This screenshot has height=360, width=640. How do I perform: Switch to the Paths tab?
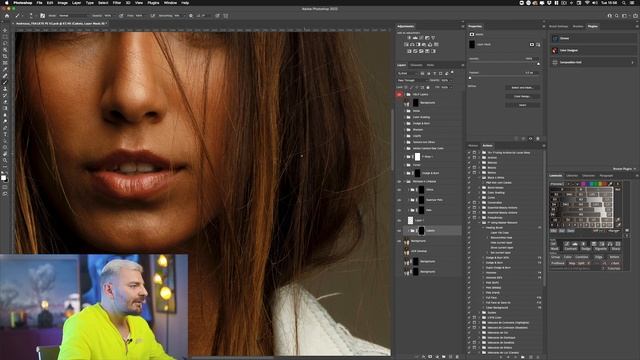click(430, 65)
